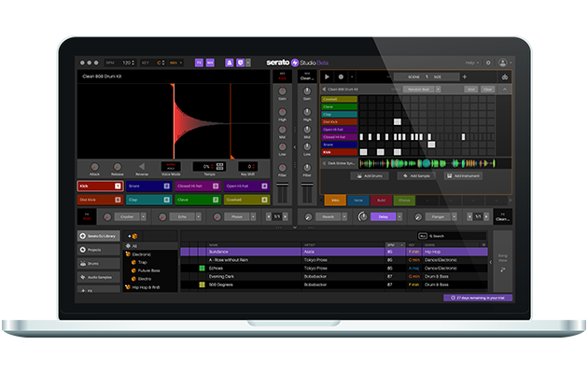
Task: Click the Add Drums button
Action: pyautogui.click(x=371, y=175)
